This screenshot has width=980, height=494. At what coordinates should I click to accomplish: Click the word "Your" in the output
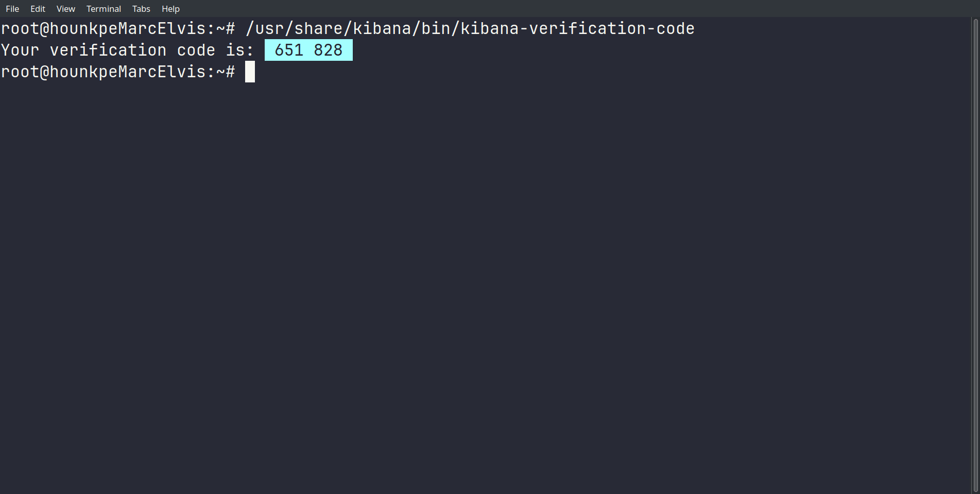click(x=20, y=50)
